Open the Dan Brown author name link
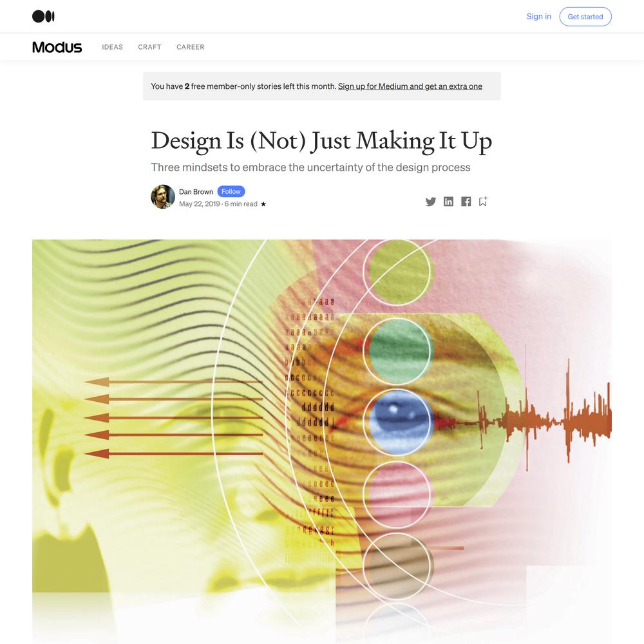The width and height of the screenshot is (644, 644). tap(196, 192)
